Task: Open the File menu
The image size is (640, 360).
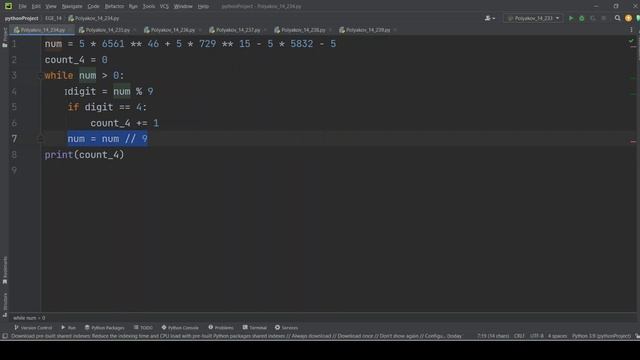Action: (x=22, y=6)
